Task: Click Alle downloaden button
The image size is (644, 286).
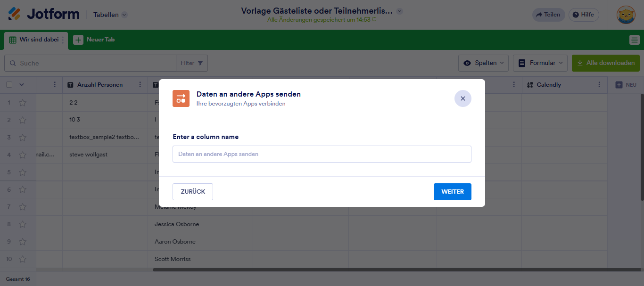Action: (606, 63)
